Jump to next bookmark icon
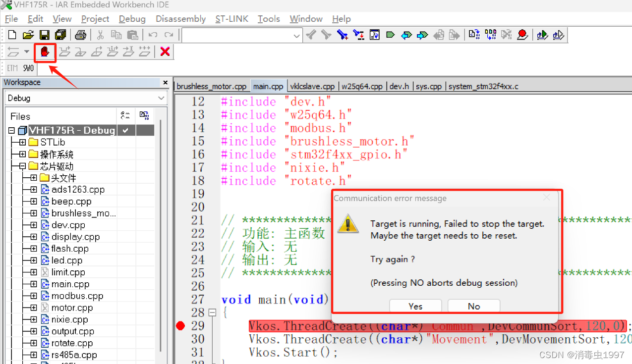This screenshot has height=364, width=632. coord(423,35)
